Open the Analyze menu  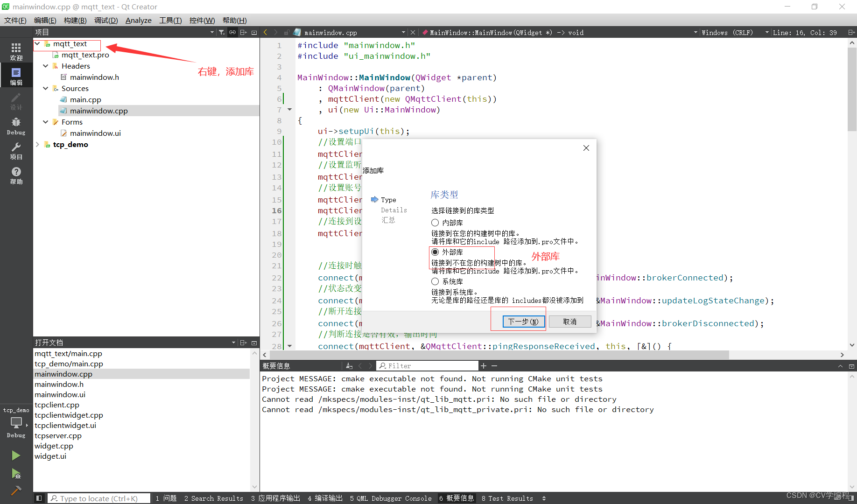[138, 20]
